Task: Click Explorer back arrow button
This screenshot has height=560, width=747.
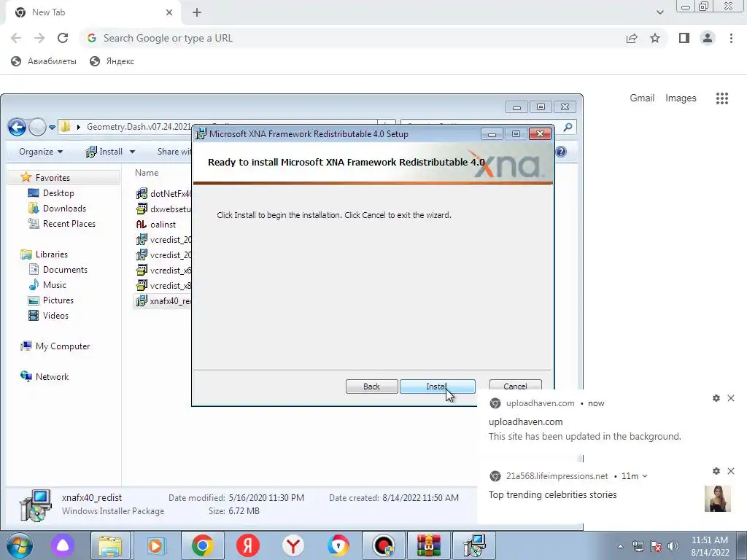Action: tap(18, 127)
